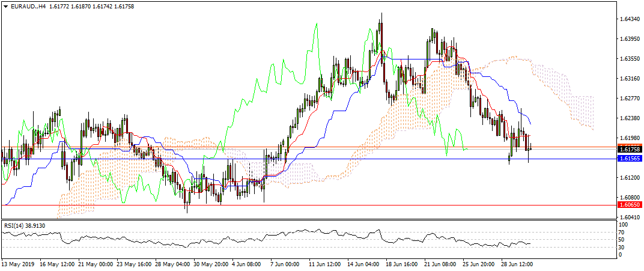Click the 1.63160 value on price axis
Image resolution: width=644 pixels, height=271 pixels.
point(628,79)
